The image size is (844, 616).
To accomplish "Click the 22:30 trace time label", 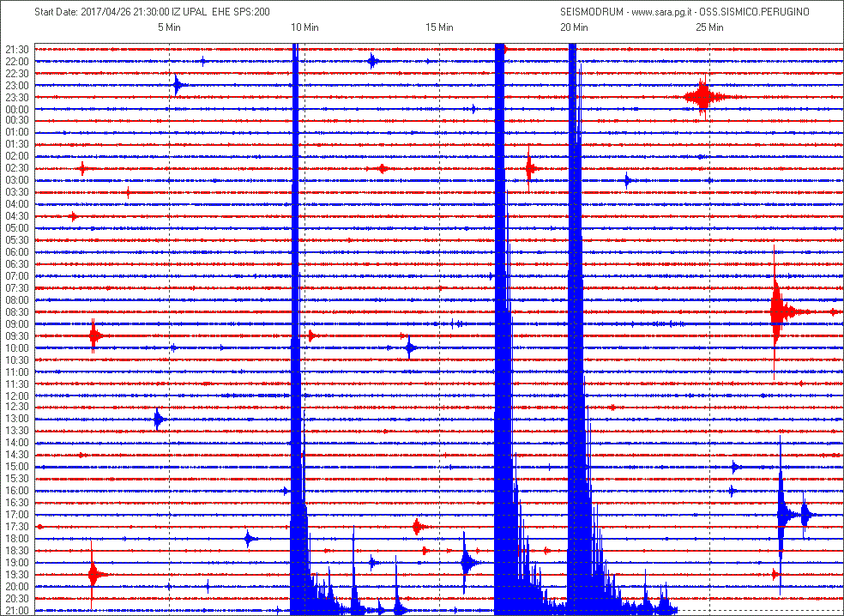I will tap(16, 73).
